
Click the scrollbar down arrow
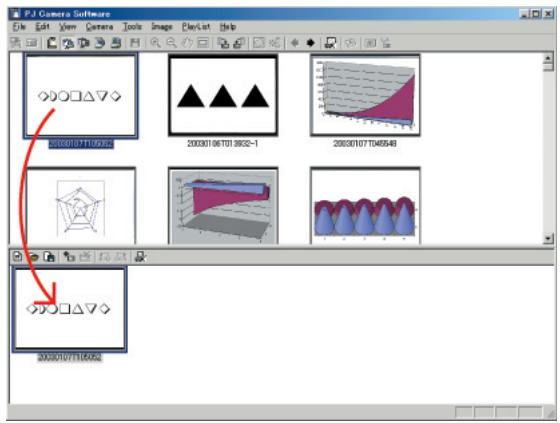(548, 238)
